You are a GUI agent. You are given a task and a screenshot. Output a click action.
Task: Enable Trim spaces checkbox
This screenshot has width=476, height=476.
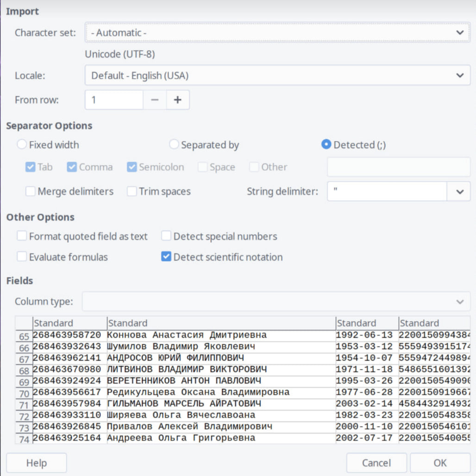132,191
